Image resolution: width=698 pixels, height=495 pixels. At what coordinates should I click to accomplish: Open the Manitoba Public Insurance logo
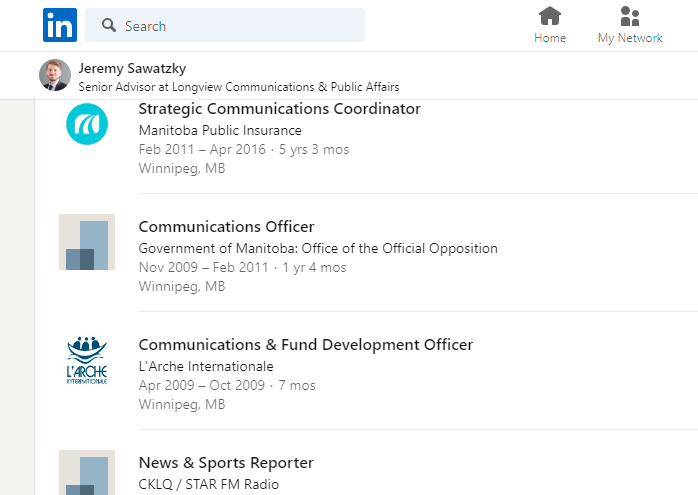87,124
